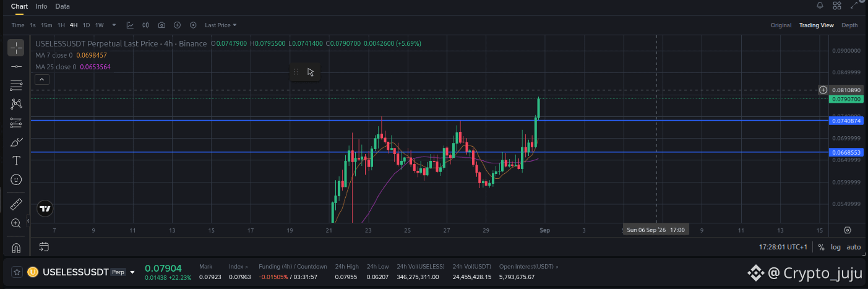Open the technical indicators chart icon
The width and height of the screenshot is (868, 289).
tap(130, 25)
